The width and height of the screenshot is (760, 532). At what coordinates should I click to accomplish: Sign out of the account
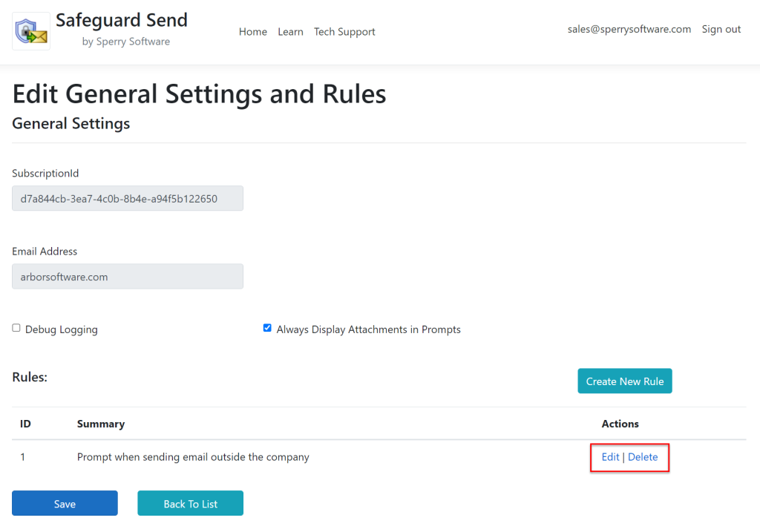click(x=721, y=30)
